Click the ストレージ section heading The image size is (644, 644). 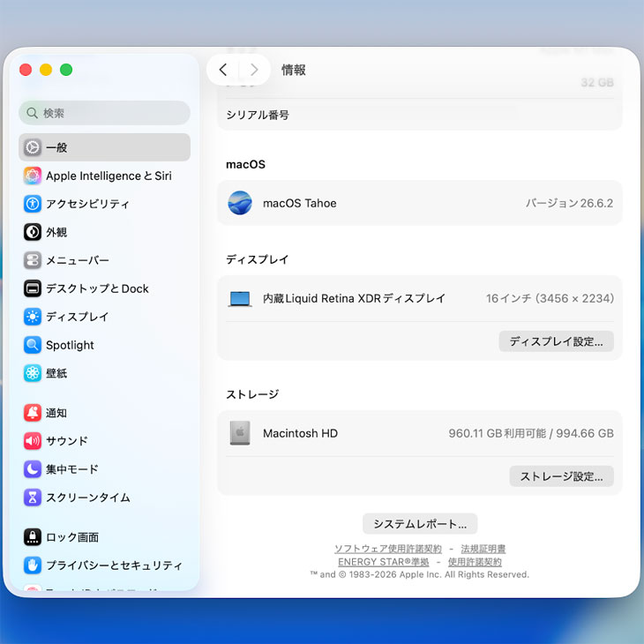[252, 394]
